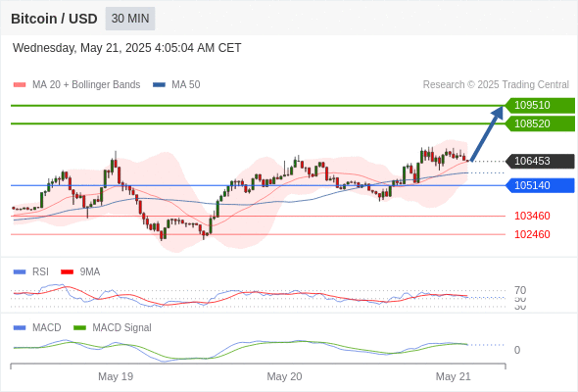This screenshot has width=578, height=392.
Task: Click the blue upward forecast arrow
Action: pos(487,133)
